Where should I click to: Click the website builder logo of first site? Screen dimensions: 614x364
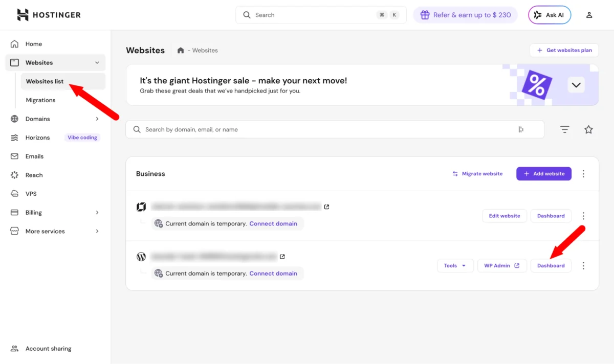coord(141,207)
